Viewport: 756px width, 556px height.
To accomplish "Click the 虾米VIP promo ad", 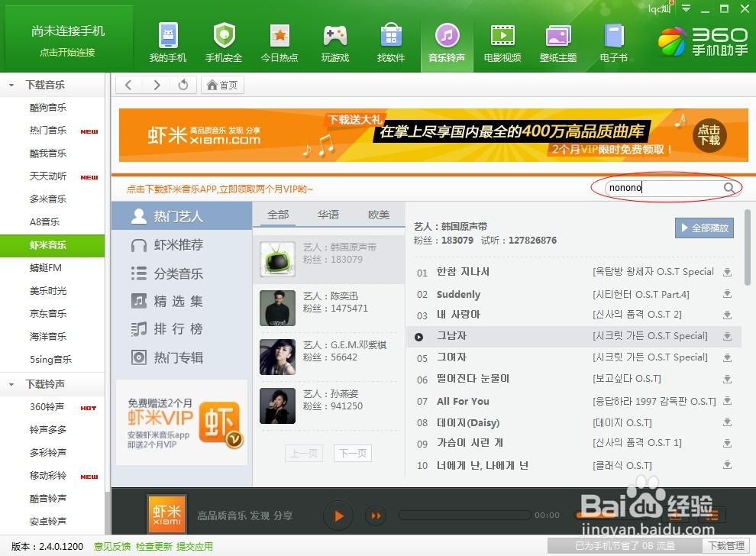I will pyautogui.click(x=182, y=422).
